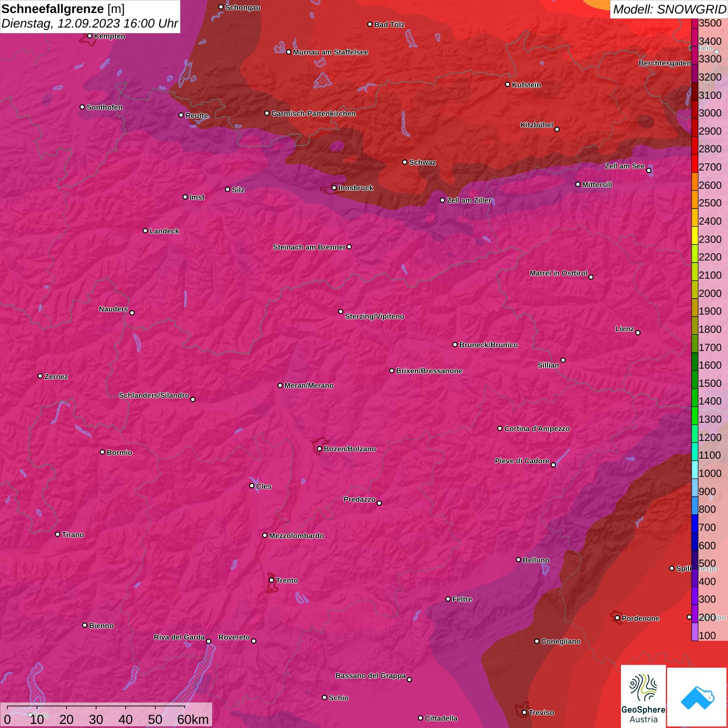
Task: Pick the dark green 1600 m legend swatch
Action: click(695, 361)
